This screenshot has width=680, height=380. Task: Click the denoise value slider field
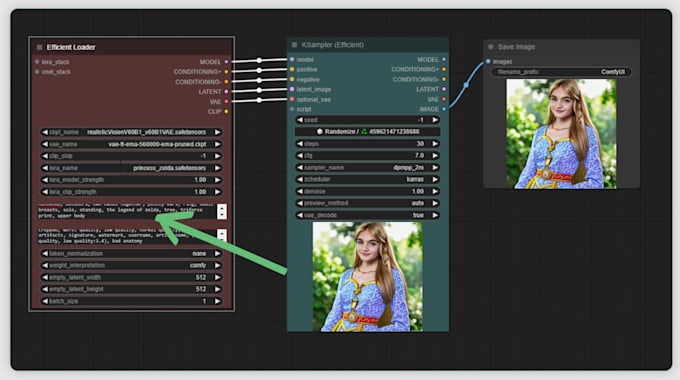pyautogui.click(x=367, y=191)
